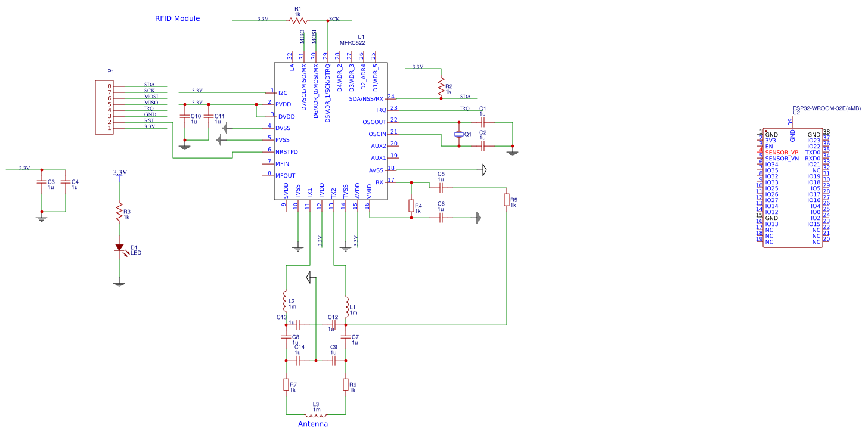This screenshot has height=434, width=868.
Task: Select the "PVSS" pin label
Action: point(283,140)
